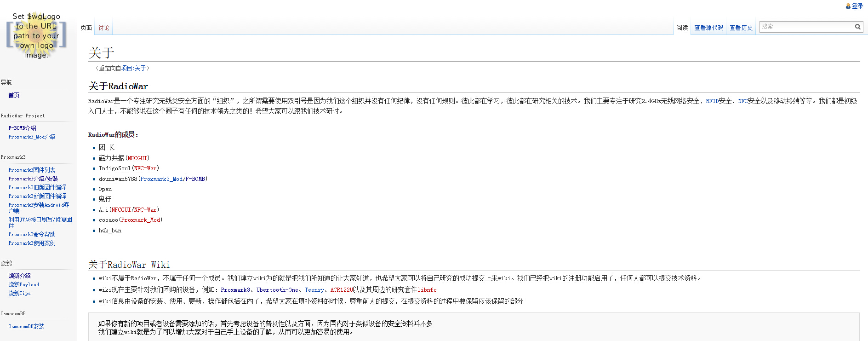Click the wiki logo placeholder image
868x341 pixels.
(36, 35)
